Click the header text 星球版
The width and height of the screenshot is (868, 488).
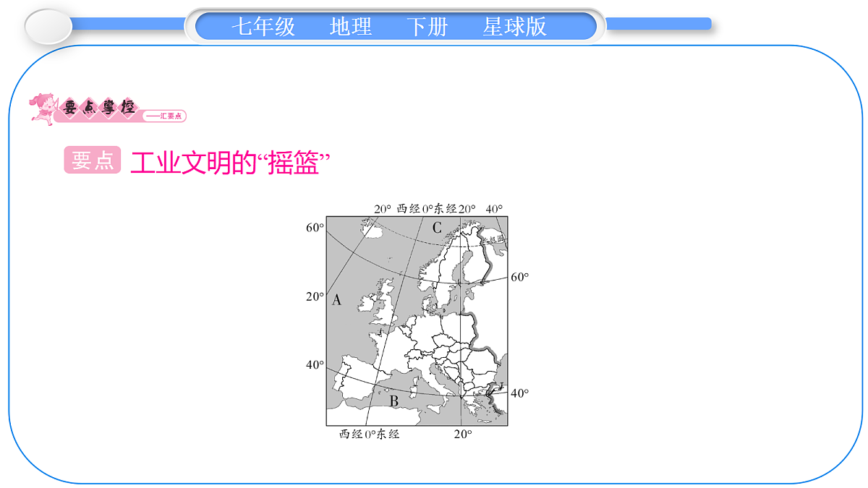coord(514,27)
